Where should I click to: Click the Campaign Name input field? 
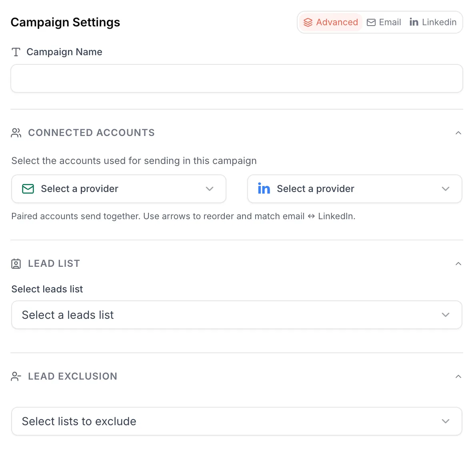[237, 78]
